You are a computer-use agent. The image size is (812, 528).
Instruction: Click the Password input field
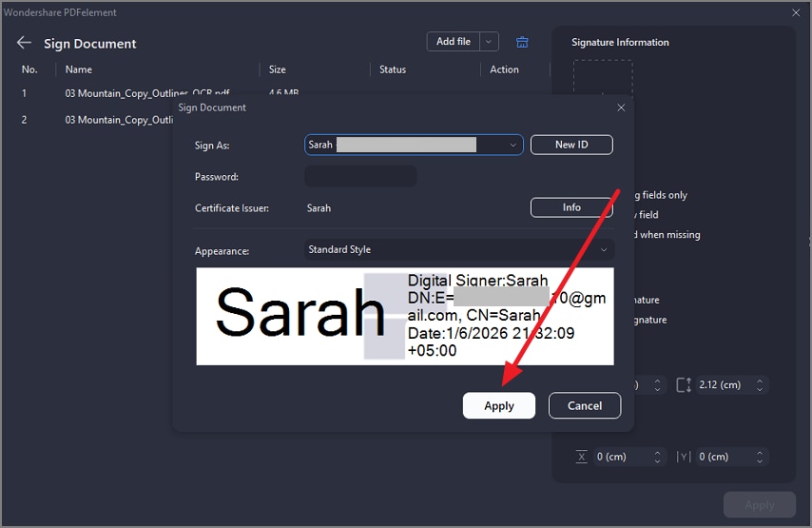pyautogui.click(x=360, y=177)
